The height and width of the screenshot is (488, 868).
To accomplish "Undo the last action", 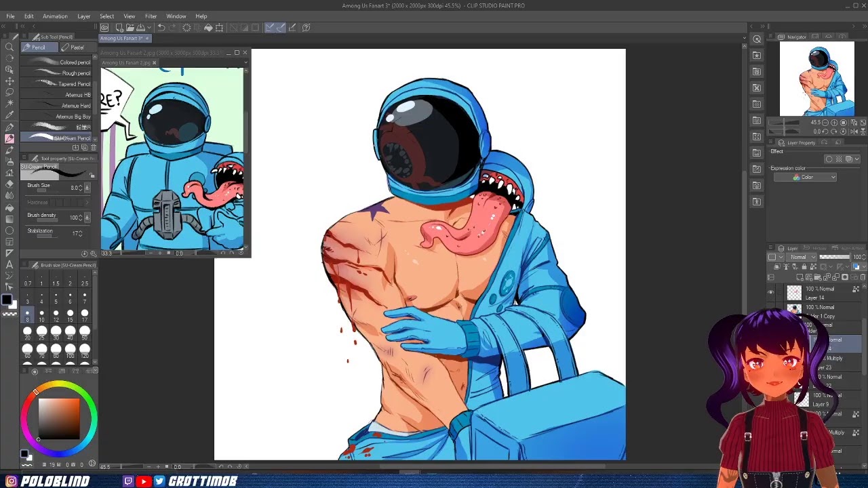I will (161, 28).
